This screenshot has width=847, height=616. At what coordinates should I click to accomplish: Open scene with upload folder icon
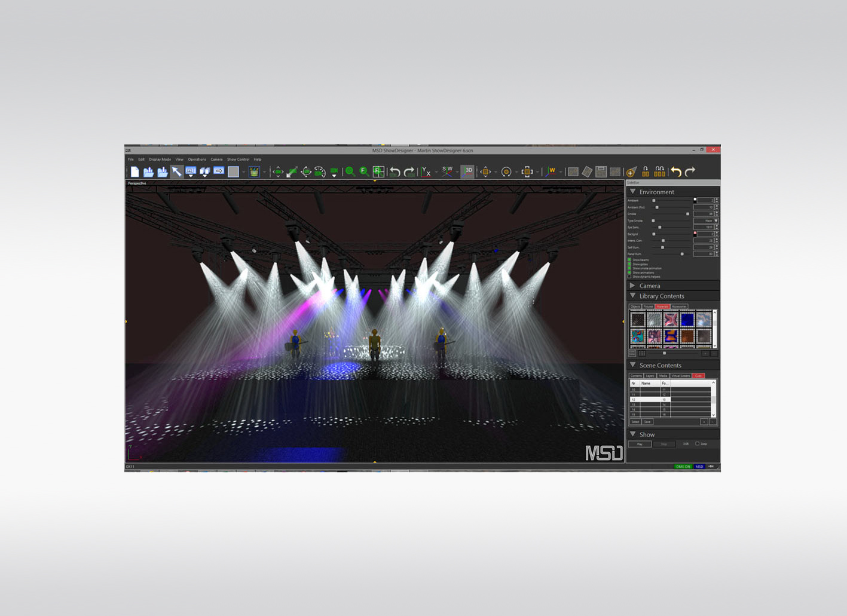click(148, 171)
